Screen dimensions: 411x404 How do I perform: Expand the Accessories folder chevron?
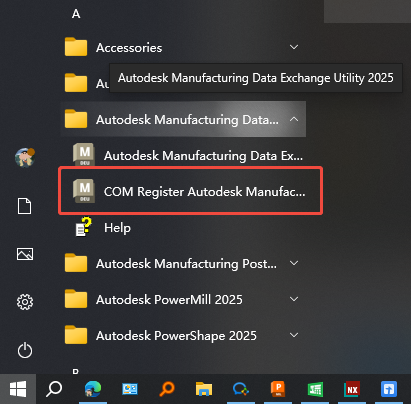coord(294,47)
